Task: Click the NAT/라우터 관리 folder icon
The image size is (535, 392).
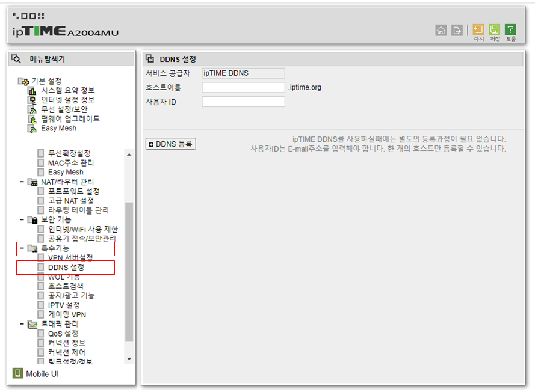Action: pos(32,182)
